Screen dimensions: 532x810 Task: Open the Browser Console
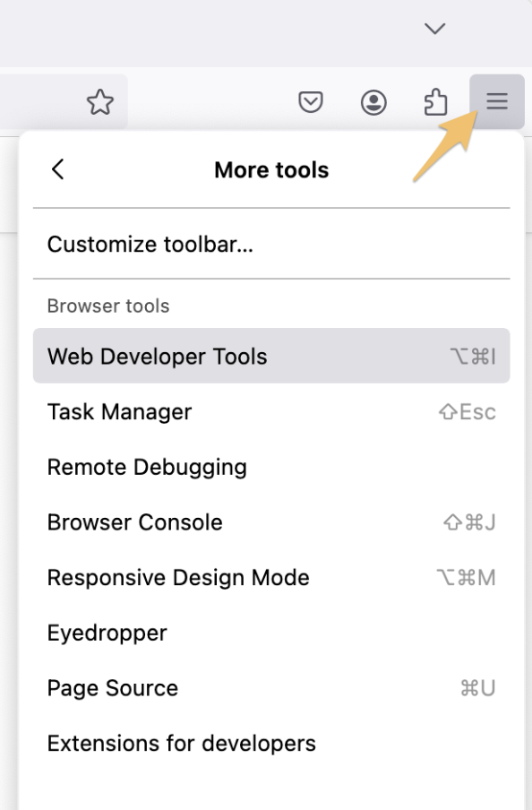271,522
